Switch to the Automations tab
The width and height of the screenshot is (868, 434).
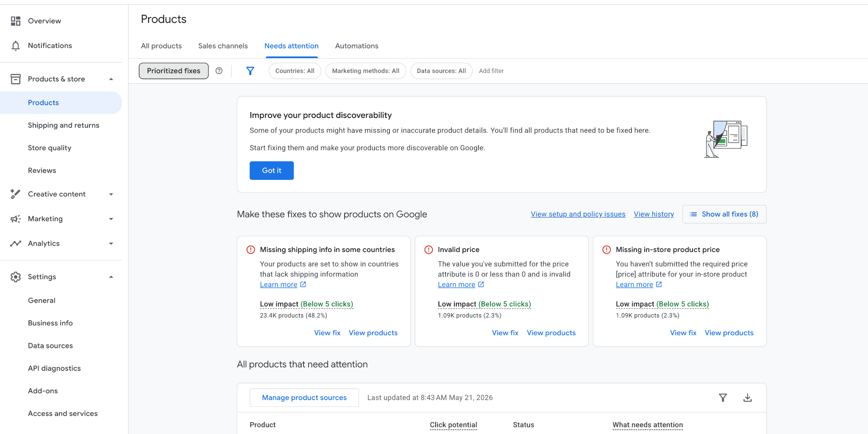click(x=357, y=46)
